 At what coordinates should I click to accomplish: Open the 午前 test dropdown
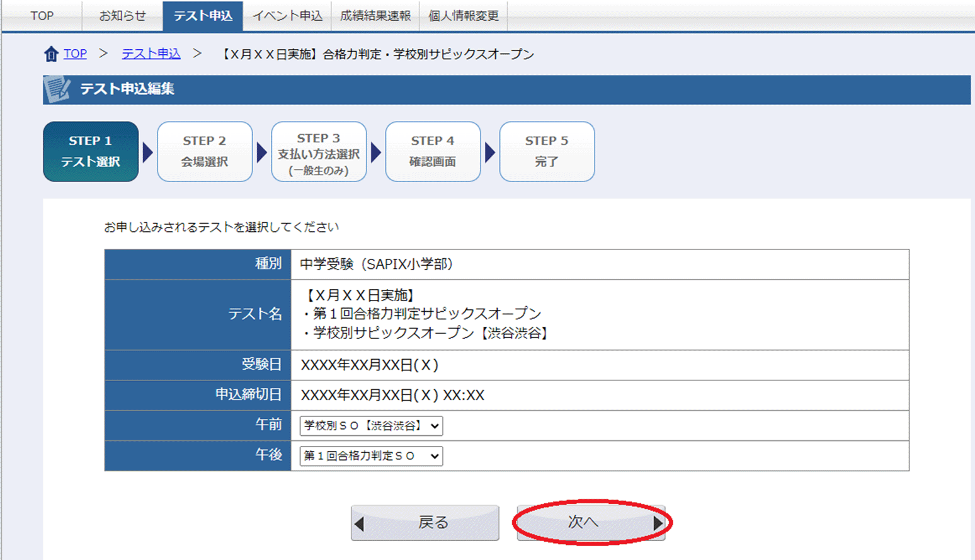[371, 426]
